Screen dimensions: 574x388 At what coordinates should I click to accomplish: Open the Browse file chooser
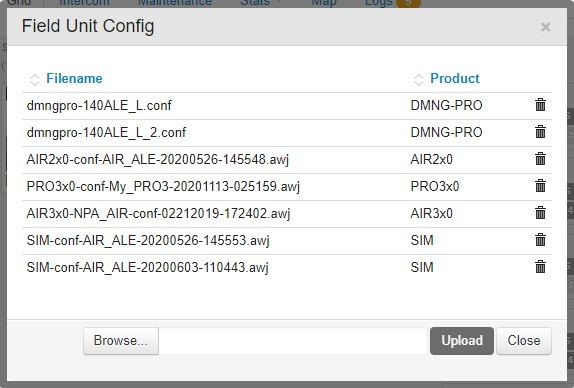(121, 341)
